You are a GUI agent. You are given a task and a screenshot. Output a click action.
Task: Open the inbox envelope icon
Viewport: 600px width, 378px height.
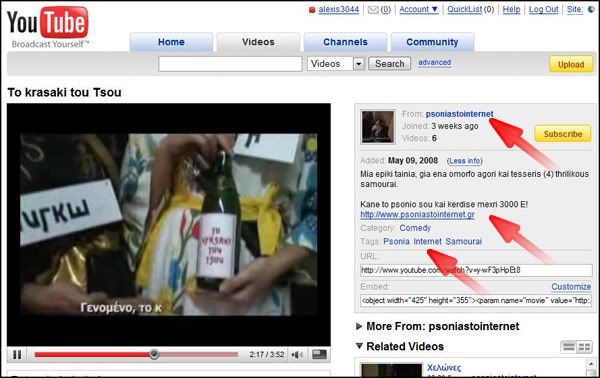pos(373,10)
